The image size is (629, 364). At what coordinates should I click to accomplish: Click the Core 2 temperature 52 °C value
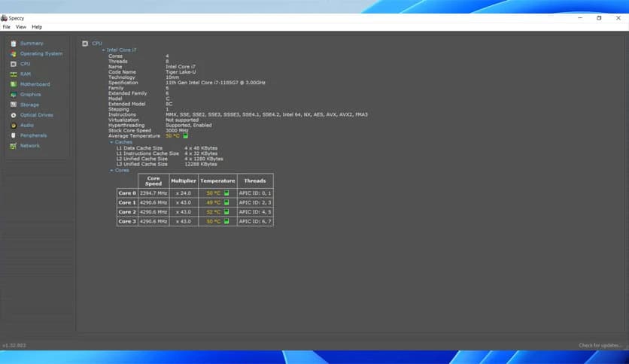pos(214,211)
